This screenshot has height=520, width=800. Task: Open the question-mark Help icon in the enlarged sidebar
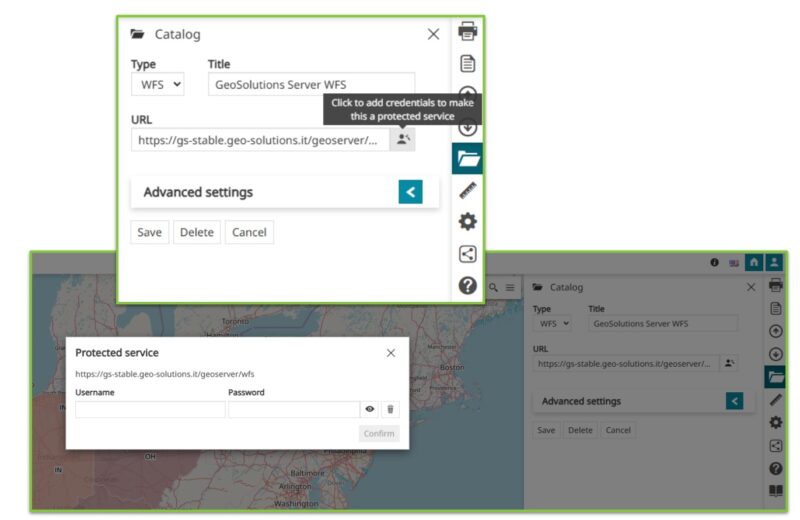click(467, 286)
